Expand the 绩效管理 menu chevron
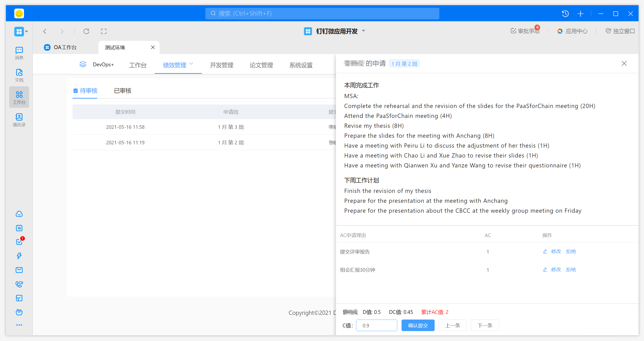644x341 pixels. coord(191,64)
